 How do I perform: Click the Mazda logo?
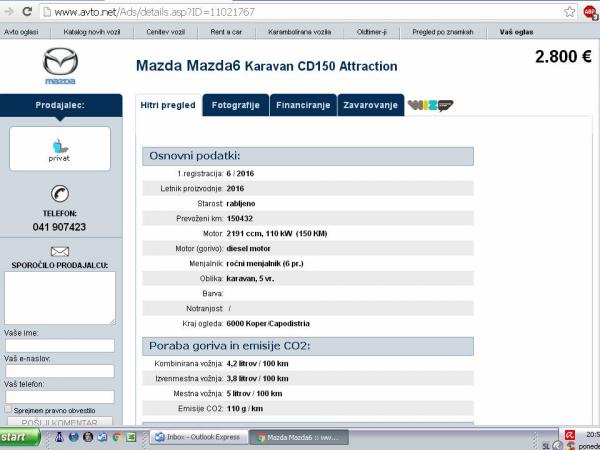[x=60, y=65]
